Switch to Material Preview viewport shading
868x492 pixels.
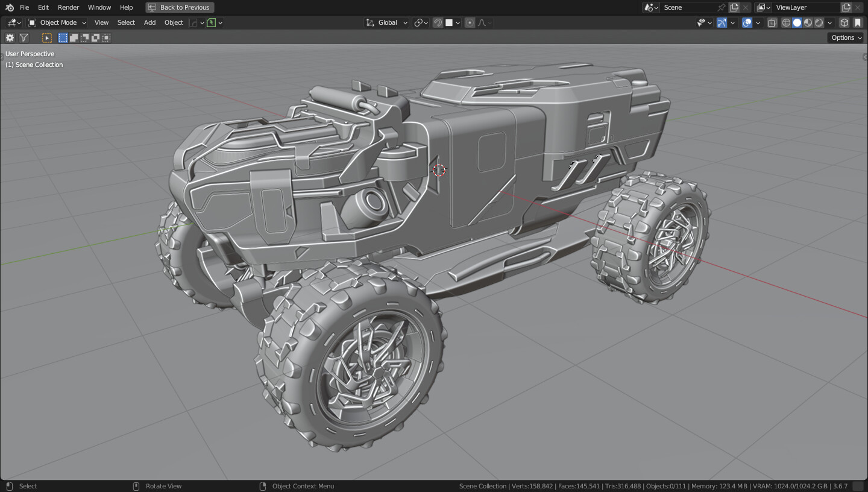pyautogui.click(x=808, y=22)
